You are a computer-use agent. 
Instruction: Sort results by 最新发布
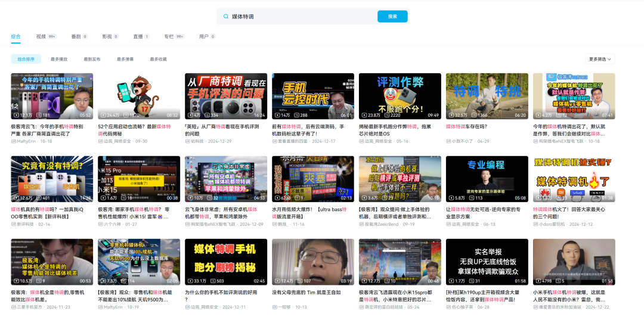(x=92, y=59)
